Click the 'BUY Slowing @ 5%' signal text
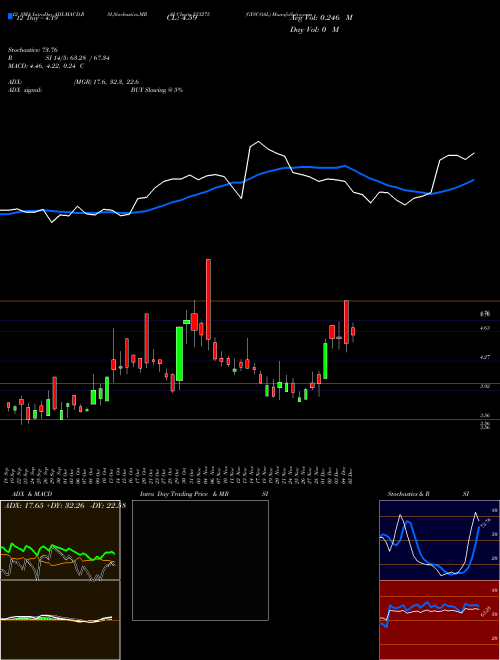500x660 pixels. 157,90
